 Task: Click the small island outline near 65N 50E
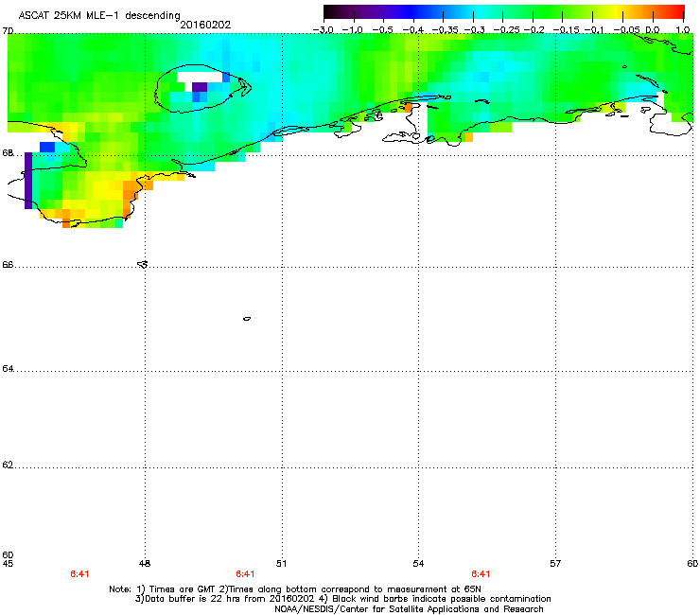(247, 319)
